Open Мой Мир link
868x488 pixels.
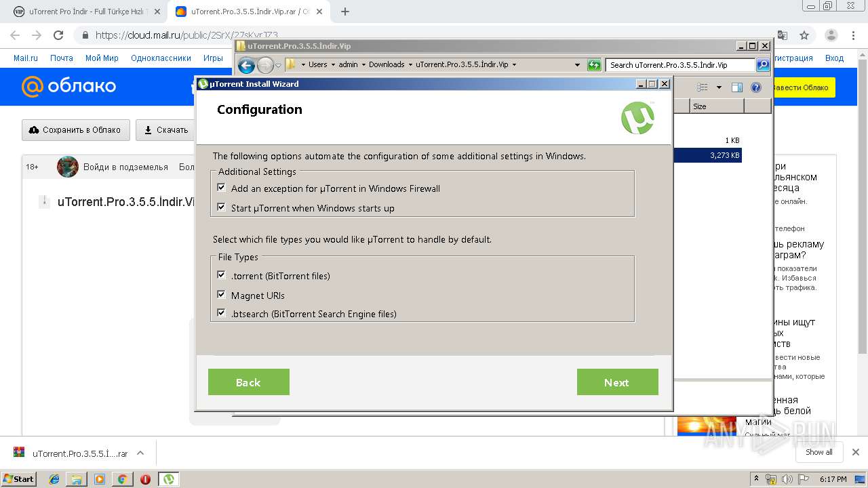pos(102,58)
